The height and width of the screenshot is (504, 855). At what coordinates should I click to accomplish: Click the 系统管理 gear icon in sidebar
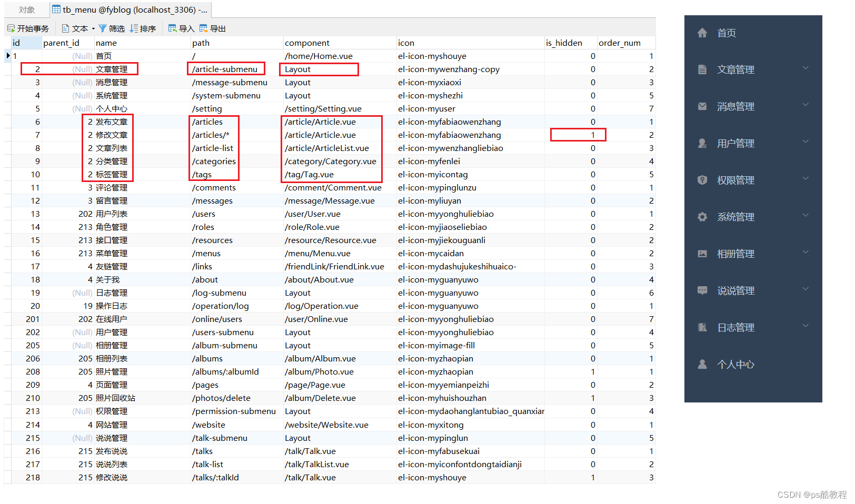point(702,217)
